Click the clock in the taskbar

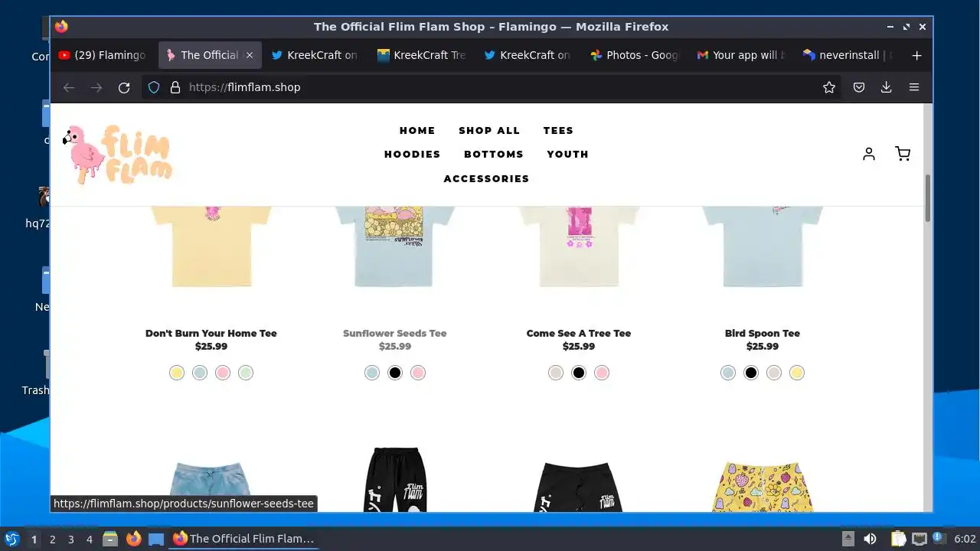point(965,539)
